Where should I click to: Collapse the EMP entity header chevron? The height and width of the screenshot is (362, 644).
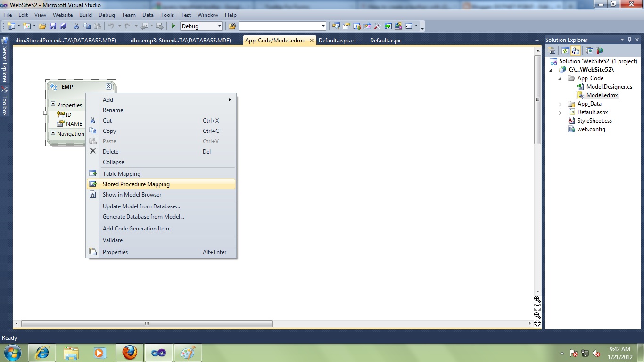108,87
